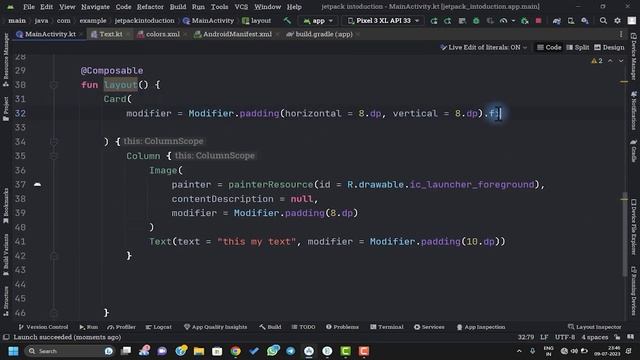The width and height of the screenshot is (640, 360).
Task: Open the UTF-8 encoding selector
Action: (x=565, y=337)
